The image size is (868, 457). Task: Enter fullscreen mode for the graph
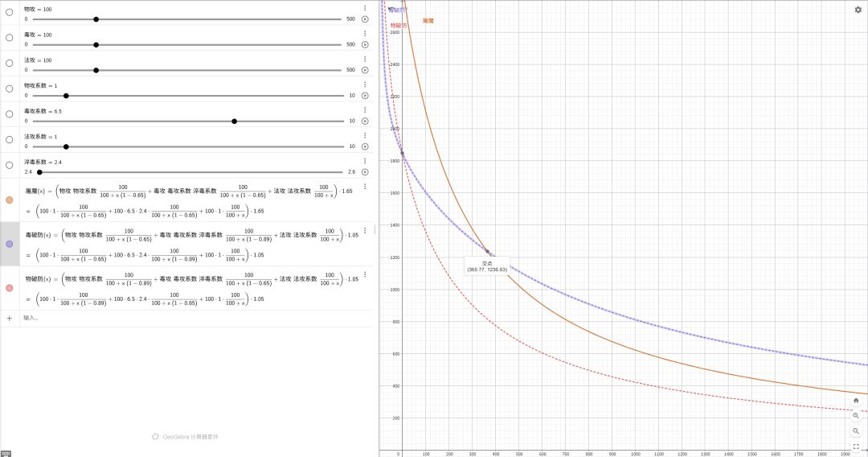pyautogui.click(x=856, y=447)
